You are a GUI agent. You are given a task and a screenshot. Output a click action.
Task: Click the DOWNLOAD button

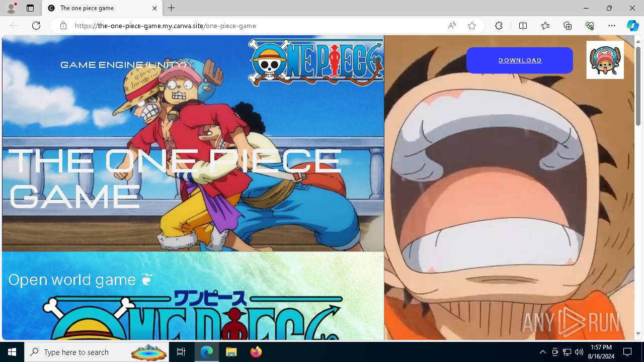pyautogui.click(x=520, y=60)
